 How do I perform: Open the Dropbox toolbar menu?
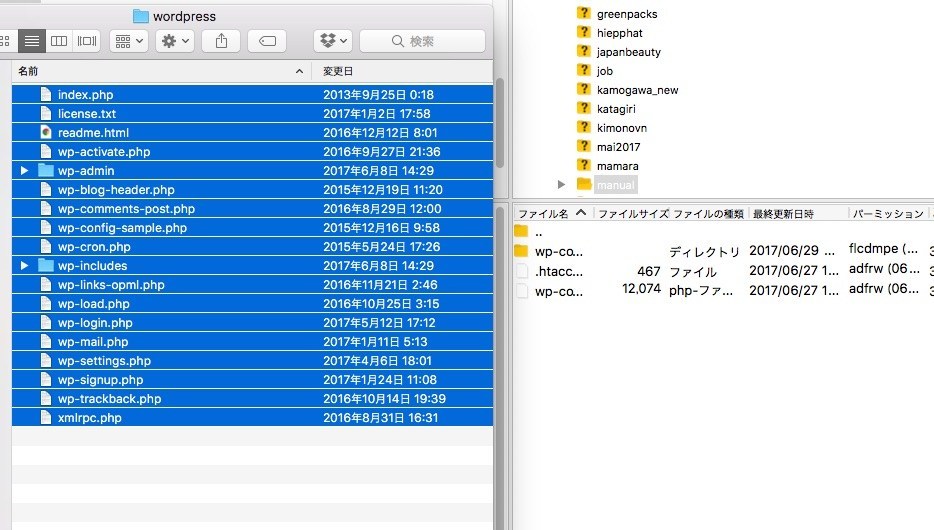coord(333,41)
